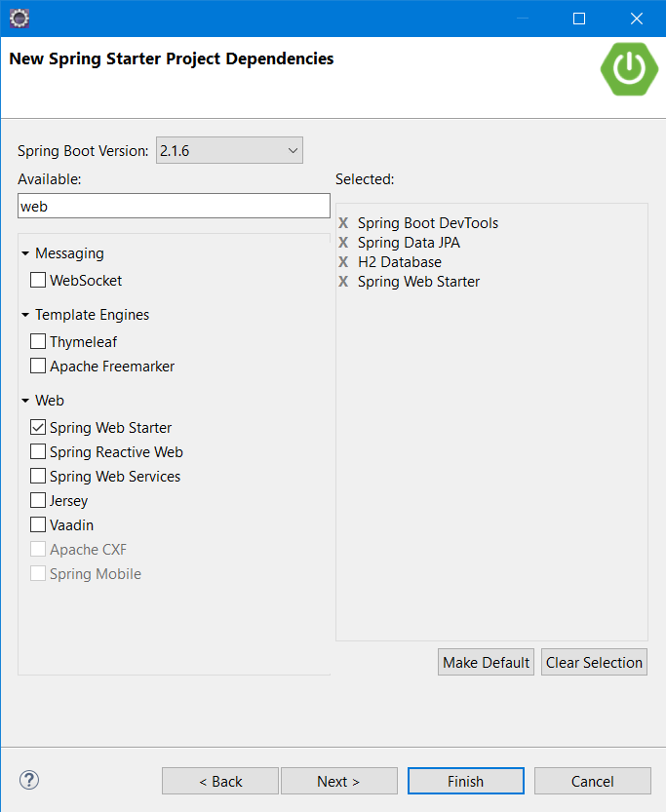Enable the WebSocket checkbox
The height and width of the screenshot is (812, 666).
coord(38,280)
